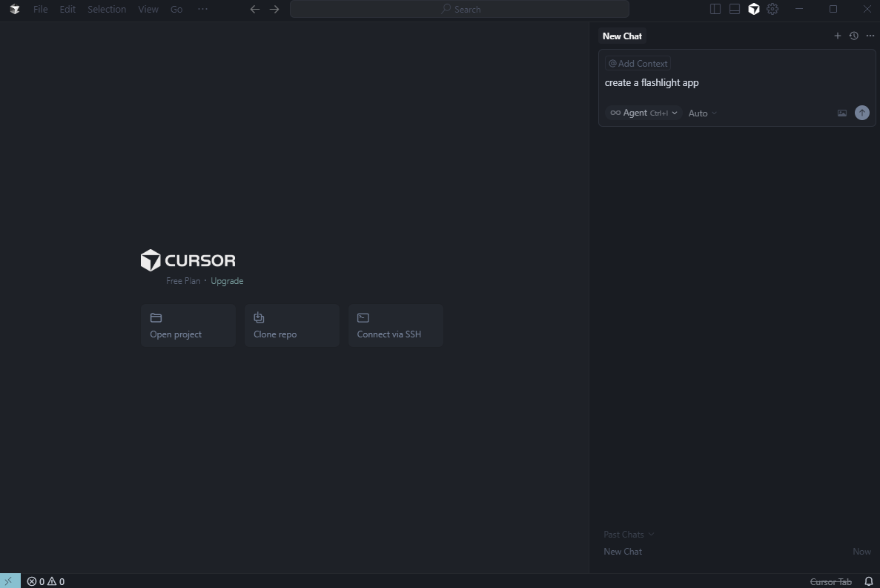This screenshot has width=880, height=588.
Task: Start a new chat with the plus icon
Action: [838, 36]
